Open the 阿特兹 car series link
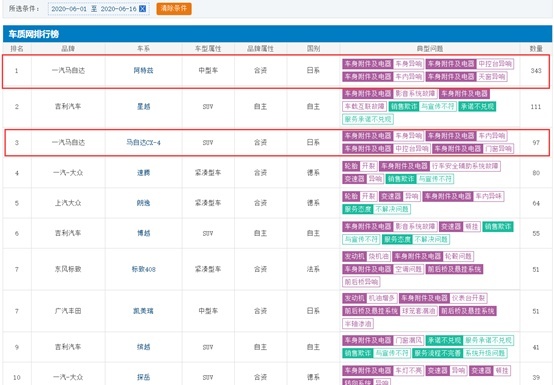This screenshot has height=385, width=554. tap(143, 71)
